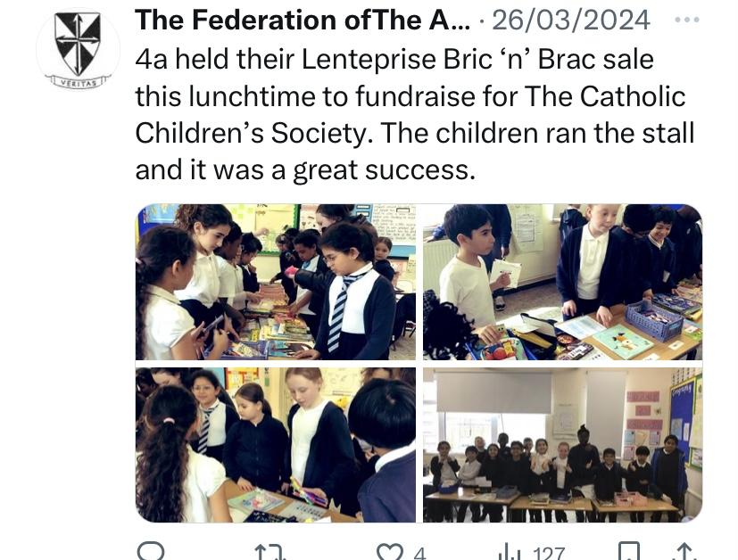Click the reply speech bubble icon

coord(151,551)
